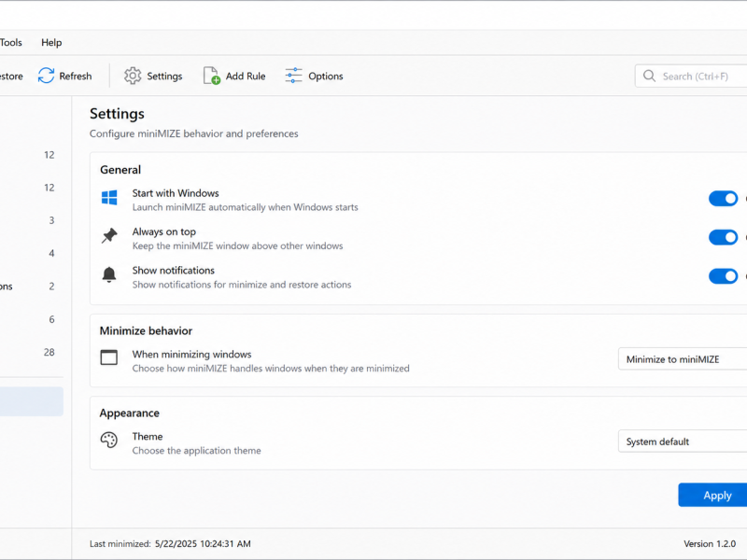Click the 'Appearance' section heading
747x560 pixels.
pyautogui.click(x=129, y=413)
